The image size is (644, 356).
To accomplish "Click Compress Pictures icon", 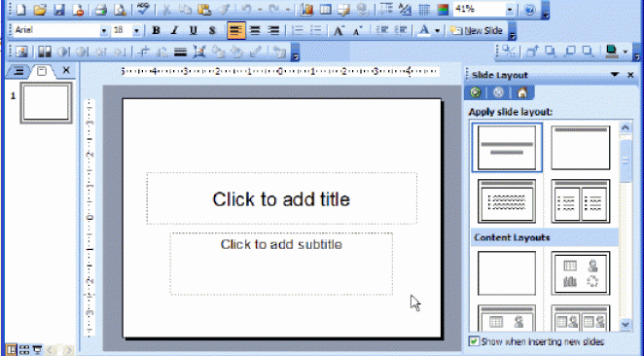I will point(199,52).
